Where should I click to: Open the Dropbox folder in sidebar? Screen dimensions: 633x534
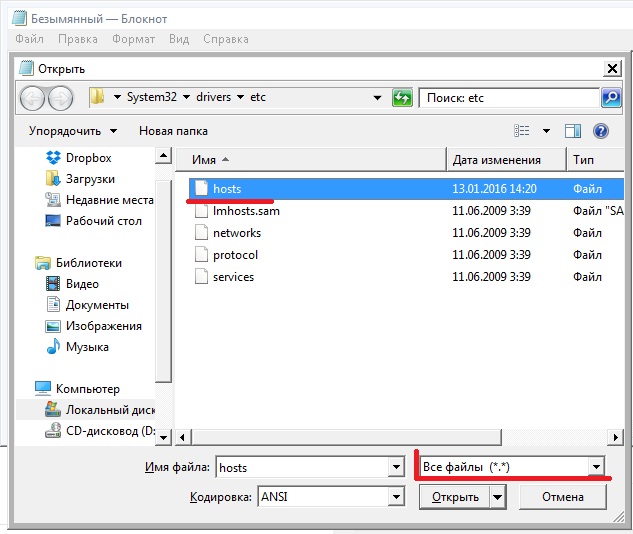(88, 158)
